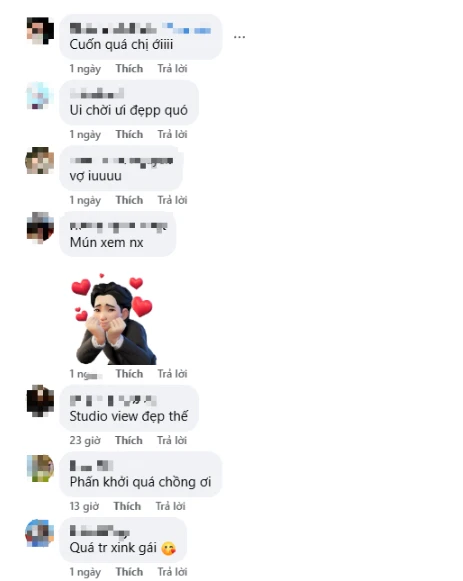The width and height of the screenshot is (463, 581).
Task: Open the '23 giờ' timestamp link
Action: [x=85, y=440]
